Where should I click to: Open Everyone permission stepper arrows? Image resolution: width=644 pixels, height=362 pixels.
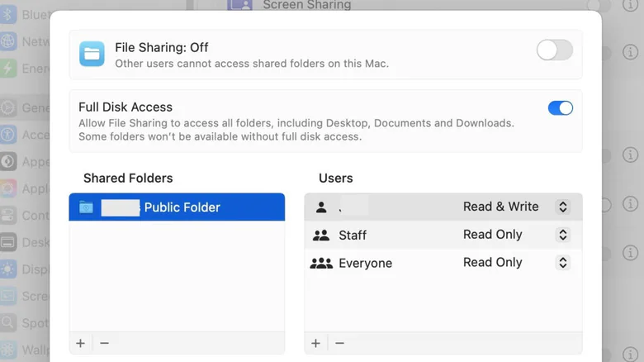[x=563, y=263]
